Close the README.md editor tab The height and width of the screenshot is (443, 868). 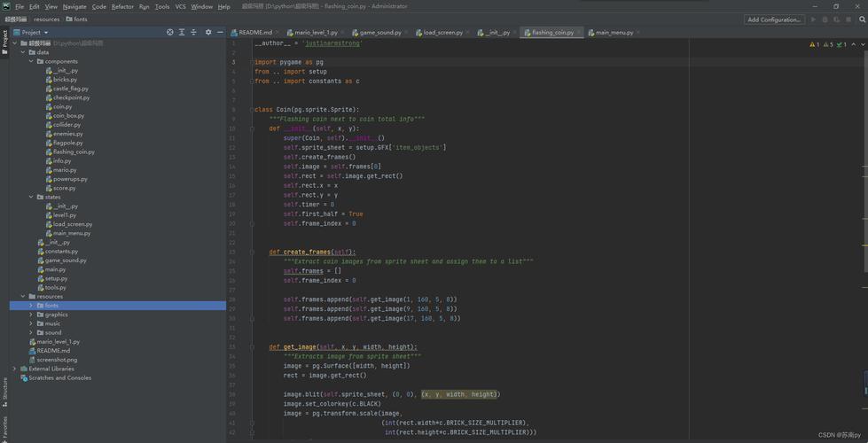pyautogui.click(x=277, y=33)
